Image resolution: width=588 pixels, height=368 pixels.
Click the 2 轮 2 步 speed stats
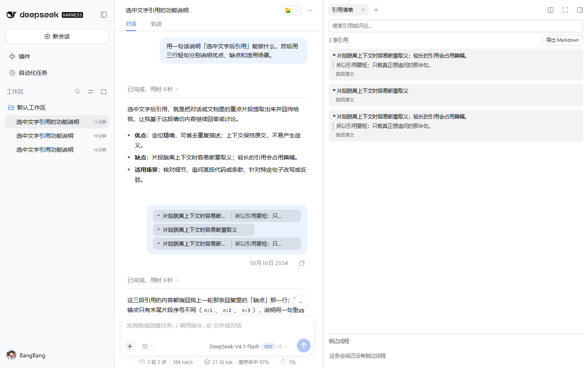(166, 362)
